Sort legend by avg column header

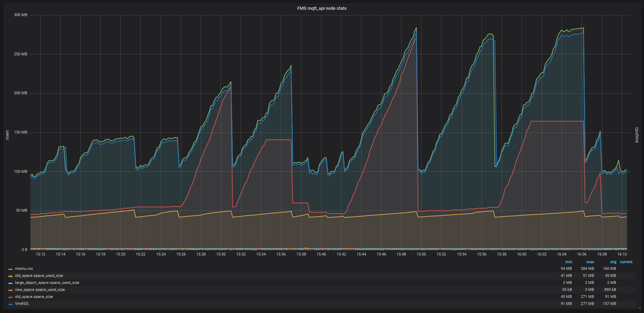tap(613, 262)
